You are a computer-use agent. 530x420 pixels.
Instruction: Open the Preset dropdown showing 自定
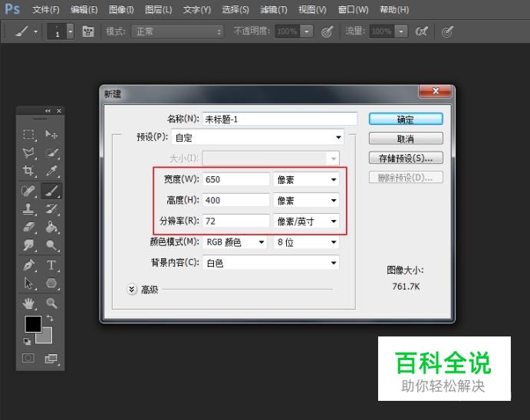pyautogui.click(x=258, y=137)
